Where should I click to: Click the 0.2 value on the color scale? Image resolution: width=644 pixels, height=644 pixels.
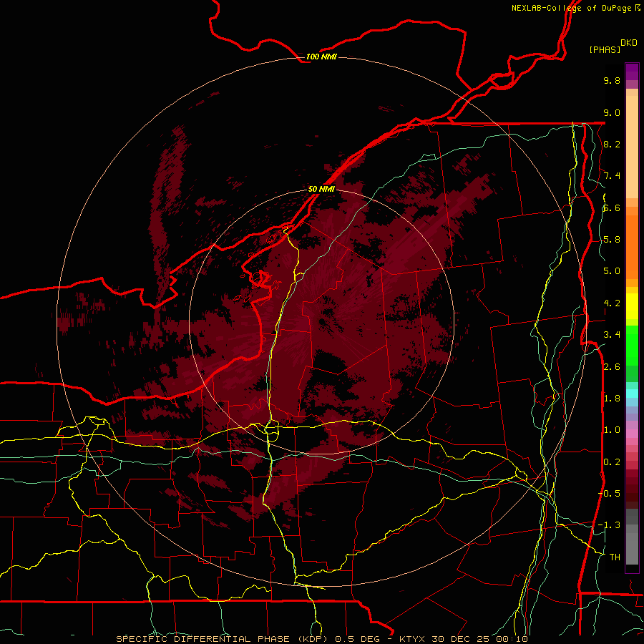tap(612, 462)
